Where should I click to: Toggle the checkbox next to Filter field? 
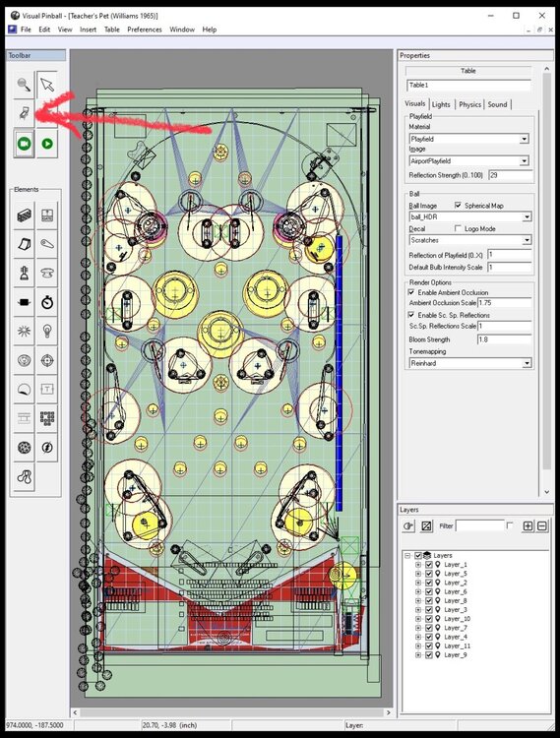[510, 525]
